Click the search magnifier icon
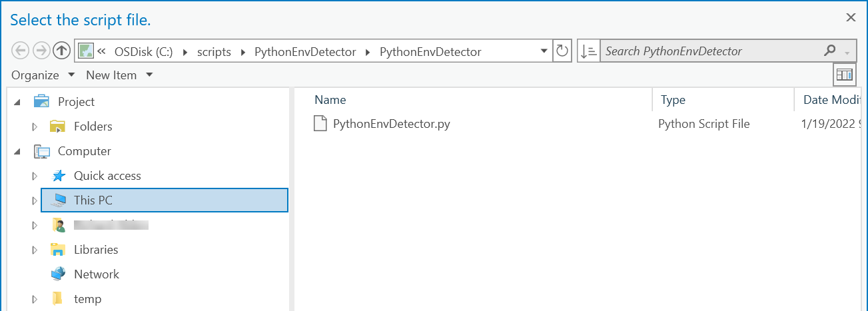This screenshot has height=311, width=868. point(829,51)
